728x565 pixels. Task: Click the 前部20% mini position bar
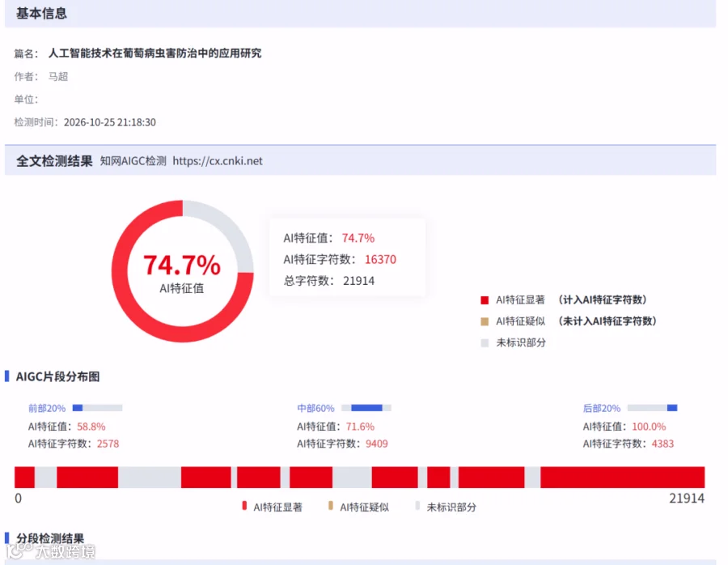98,408
